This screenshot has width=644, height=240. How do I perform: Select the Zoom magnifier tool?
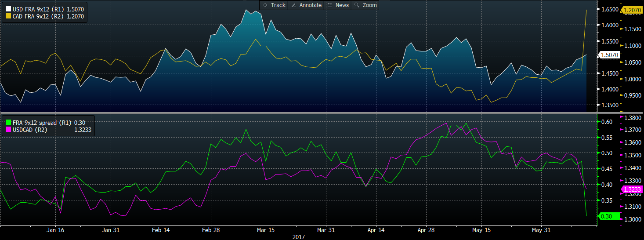pos(365,5)
